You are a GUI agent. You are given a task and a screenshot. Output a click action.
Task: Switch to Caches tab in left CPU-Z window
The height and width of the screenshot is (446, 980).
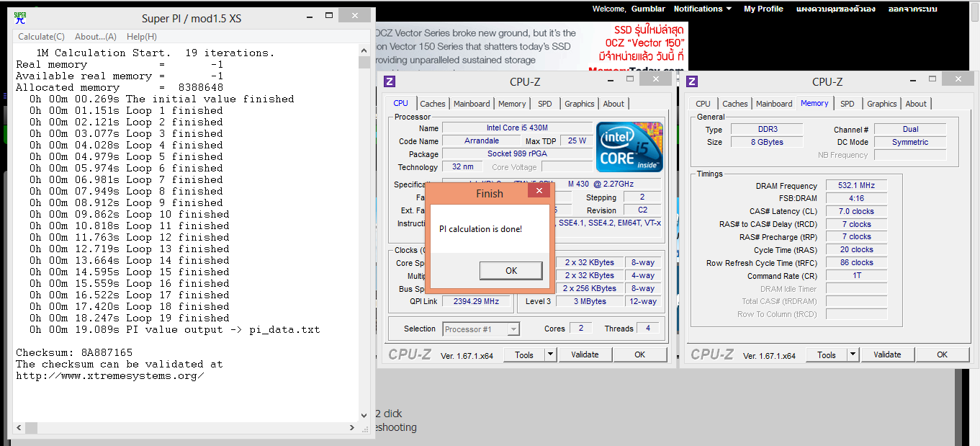click(x=433, y=104)
